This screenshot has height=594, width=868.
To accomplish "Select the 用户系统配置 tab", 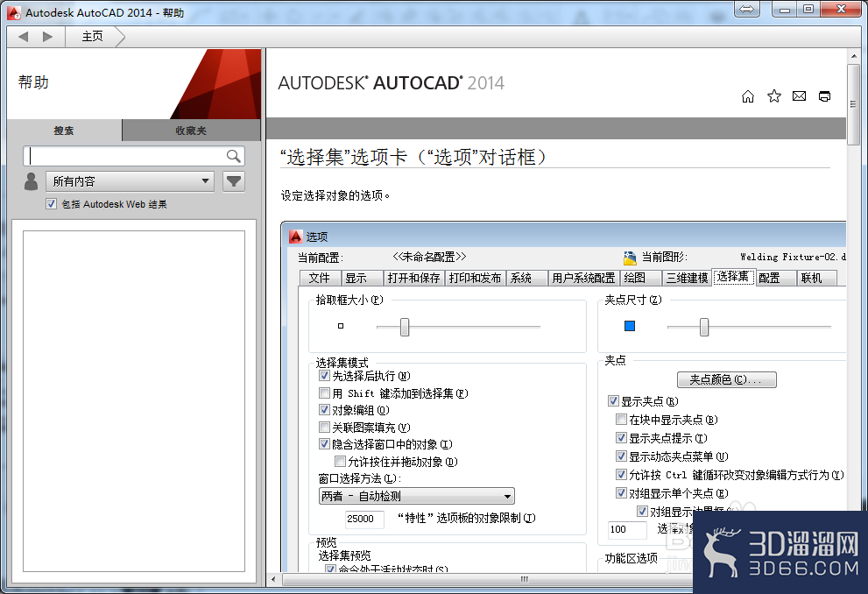I will 583,278.
